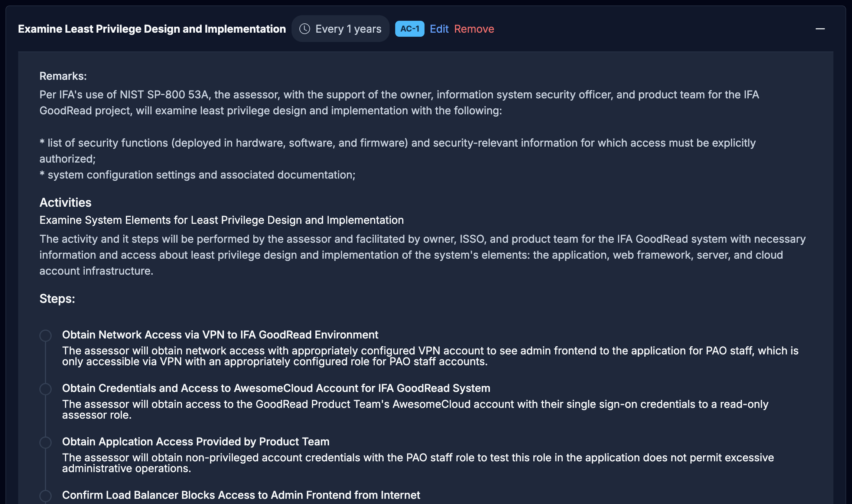Select the step circle for Obtain Credentials to AwesomeCloud
The image size is (852, 504).
tap(45, 389)
